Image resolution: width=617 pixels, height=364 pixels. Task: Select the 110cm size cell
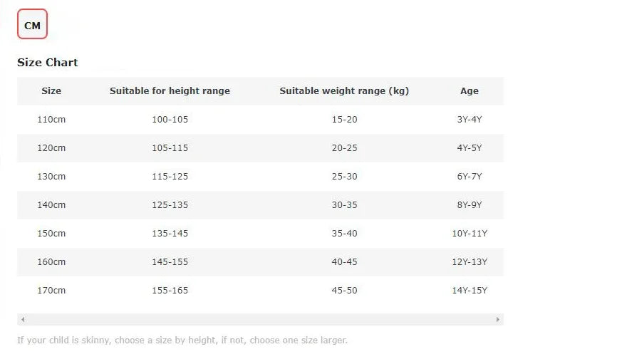click(x=51, y=120)
